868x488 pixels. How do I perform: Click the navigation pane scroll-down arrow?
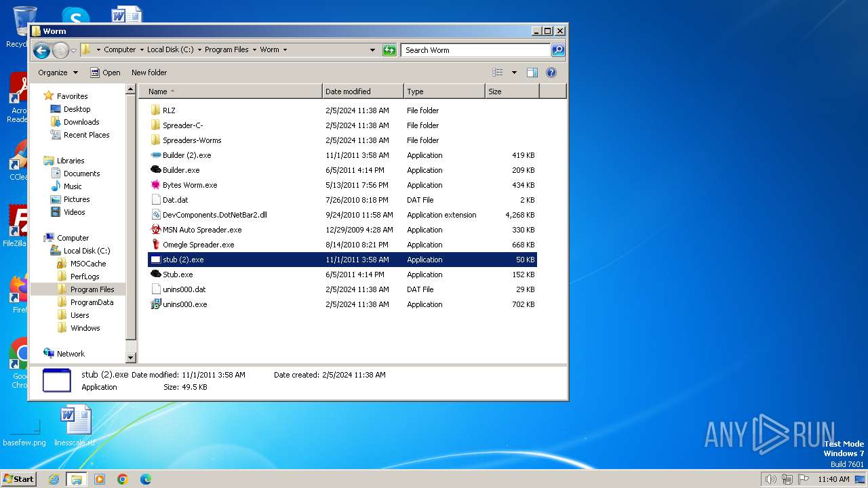(x=131, y=357)
